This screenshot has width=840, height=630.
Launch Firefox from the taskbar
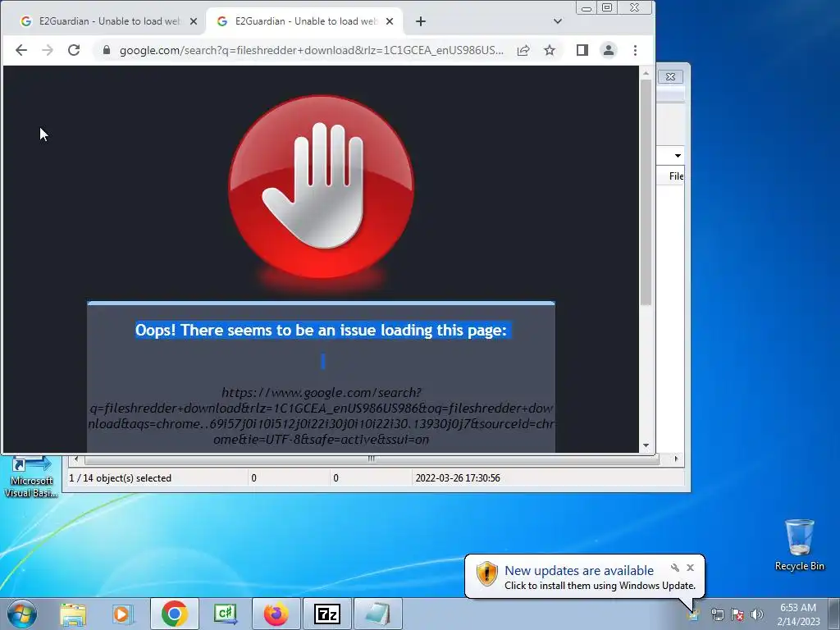276,614
